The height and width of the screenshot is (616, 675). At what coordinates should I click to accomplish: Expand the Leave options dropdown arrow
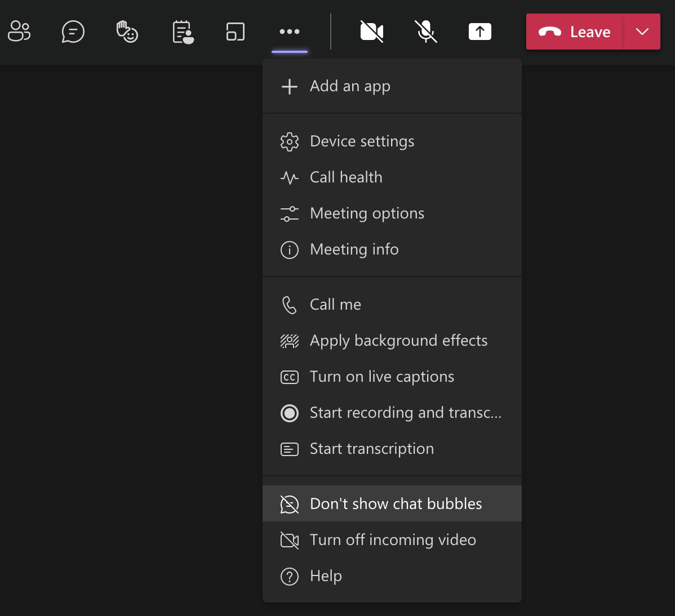pos(642,32)
